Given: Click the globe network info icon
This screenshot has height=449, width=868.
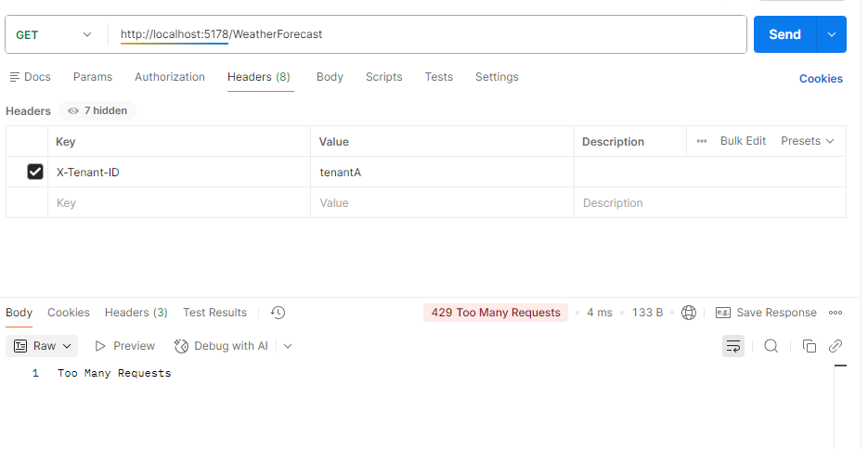Looking at the screenshot, I should pos(689,313).
